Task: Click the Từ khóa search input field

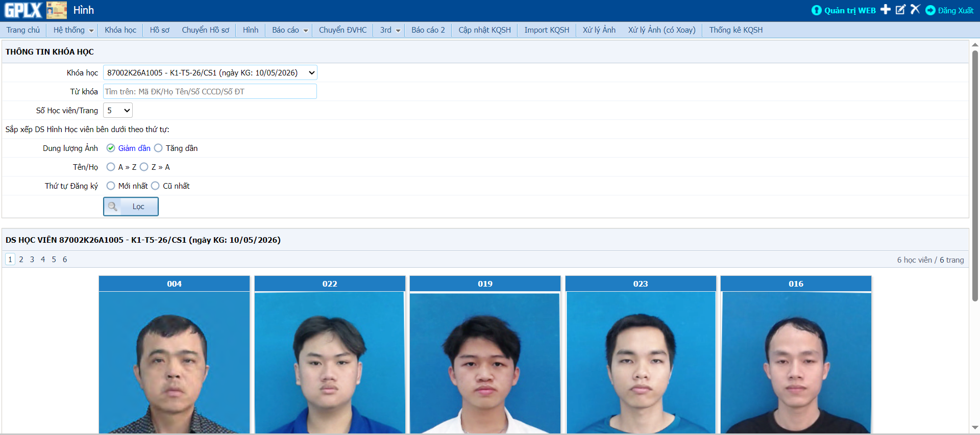Action: [x=210, y=91]
